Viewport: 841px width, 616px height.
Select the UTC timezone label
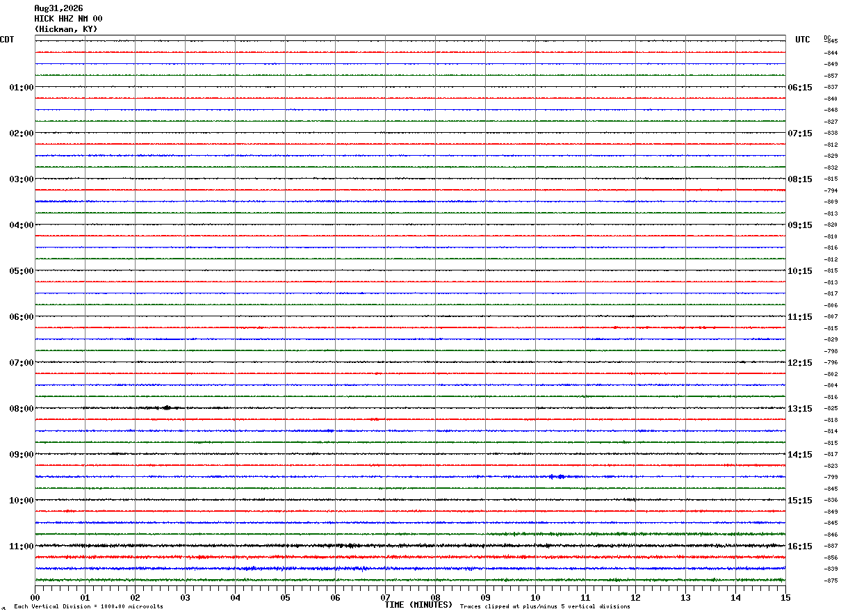pyautogui.click(x=803, y=40)
